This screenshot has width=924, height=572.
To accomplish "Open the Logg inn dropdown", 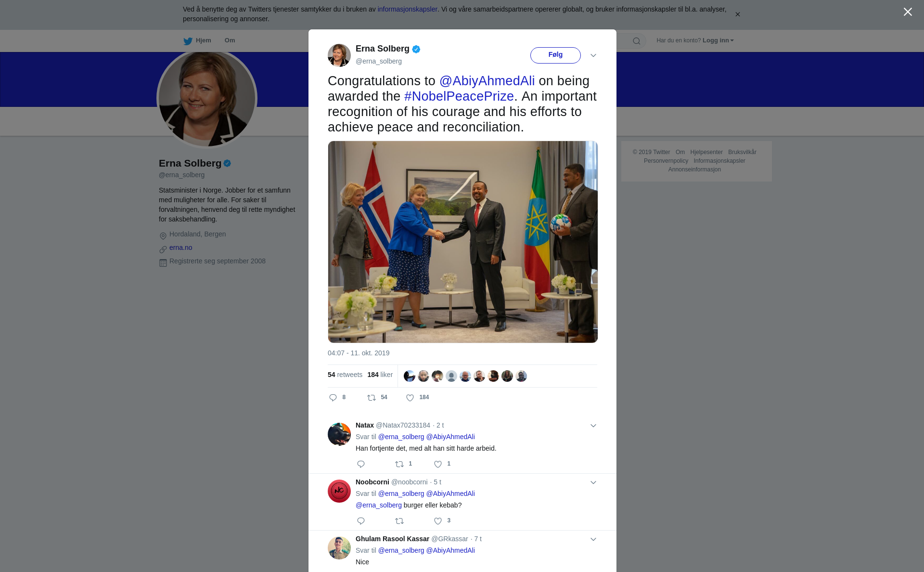I will [x=718, y=40].
